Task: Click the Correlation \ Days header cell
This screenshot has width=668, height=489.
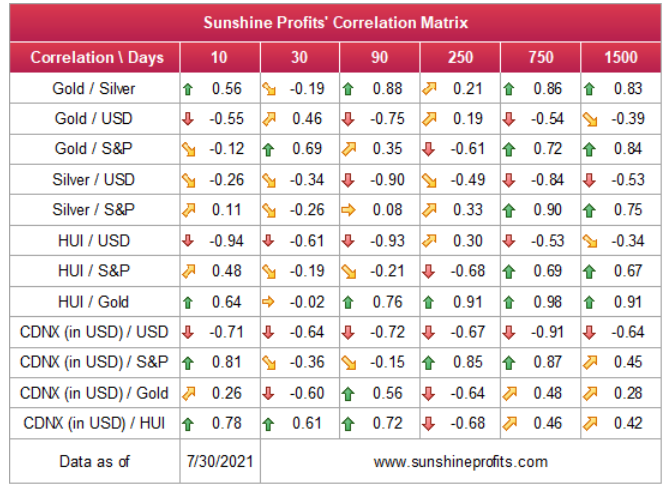Action: pyautogui.click(x=95, y=58)
